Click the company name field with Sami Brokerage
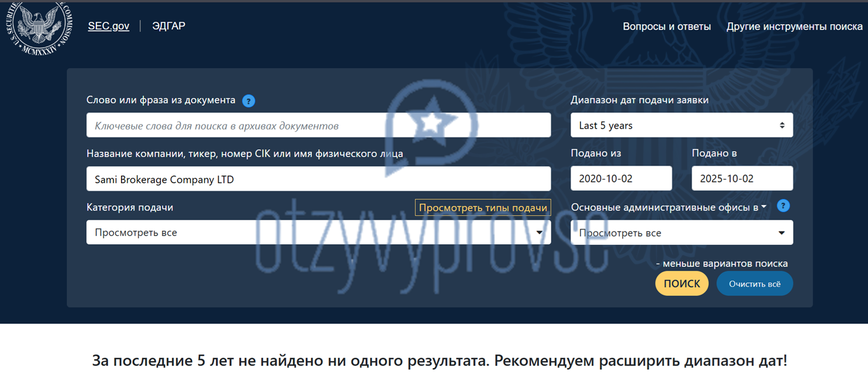 319,179
